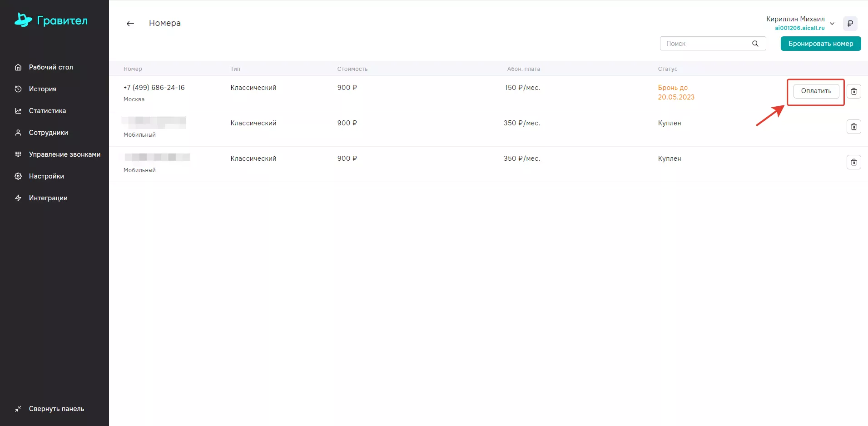
Task: Focus the Поиск search field
Action: [706, 44]
